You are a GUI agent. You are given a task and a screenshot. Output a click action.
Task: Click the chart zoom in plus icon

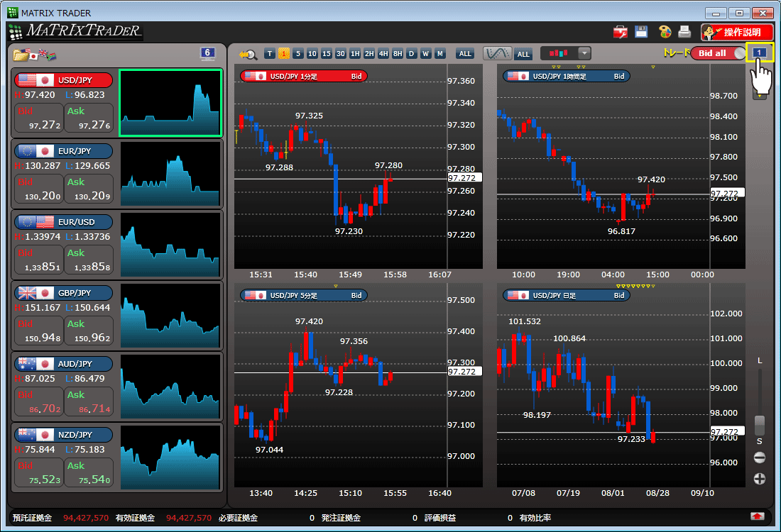point(760,479)
